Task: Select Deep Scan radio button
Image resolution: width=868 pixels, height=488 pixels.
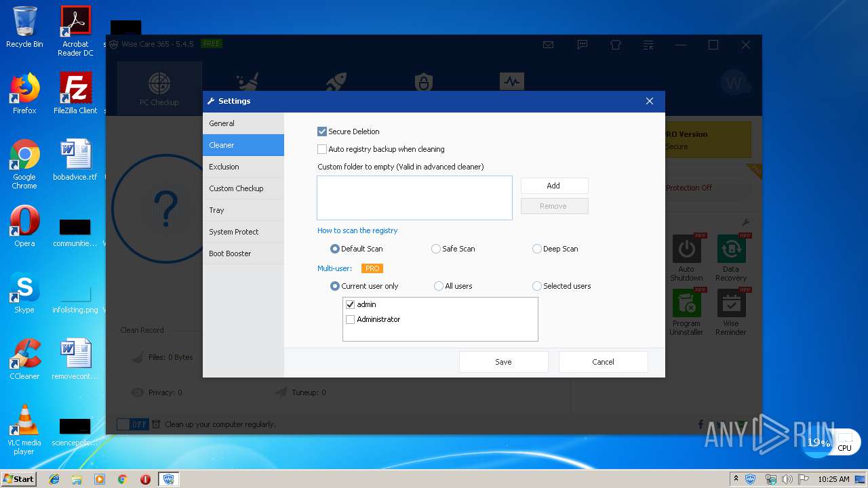Action: click(537, 249)
